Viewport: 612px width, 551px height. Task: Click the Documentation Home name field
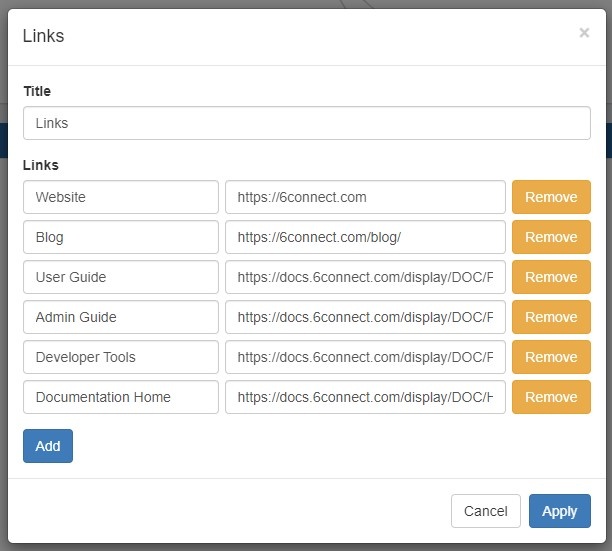point(120,397)
